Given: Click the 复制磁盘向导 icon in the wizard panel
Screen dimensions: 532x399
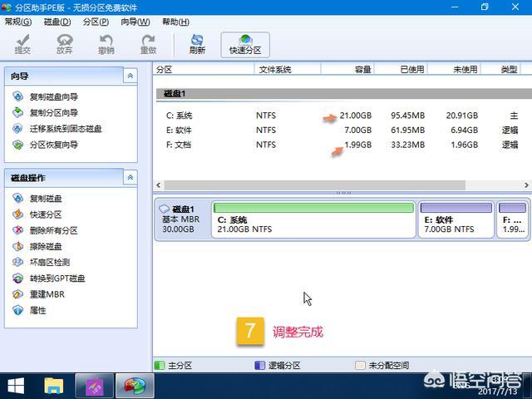Looking at the screenshot, I should pyautogui.click(x=17, y=96).
